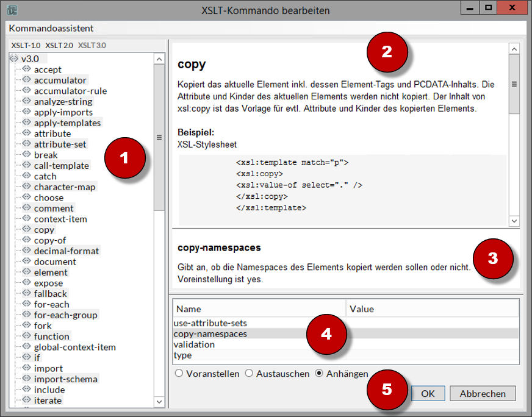
Task: Click the icon next to import-schema
Action: 27,379
